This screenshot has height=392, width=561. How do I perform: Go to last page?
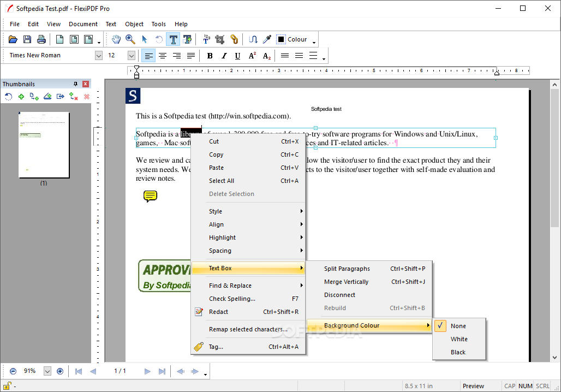pos(162,371)
